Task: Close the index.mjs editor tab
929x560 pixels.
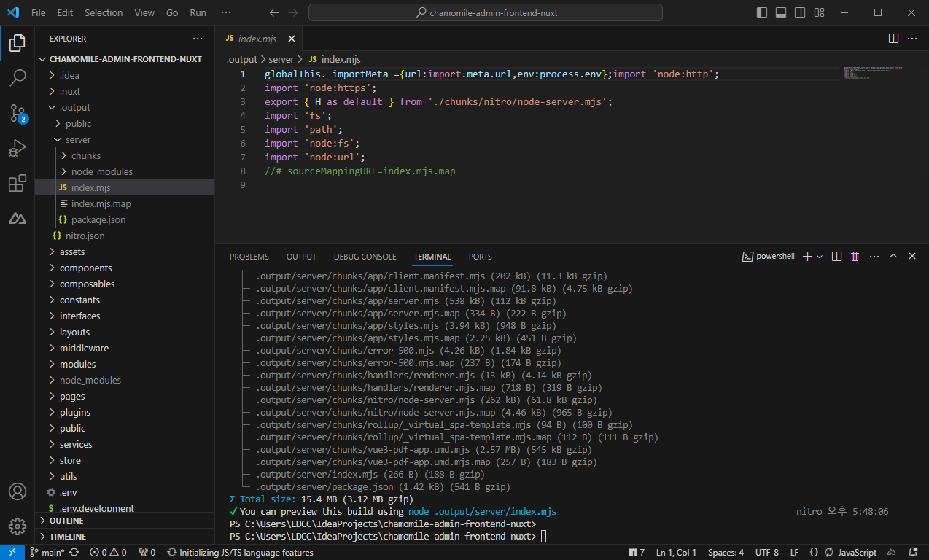Action: pos(292,39)
